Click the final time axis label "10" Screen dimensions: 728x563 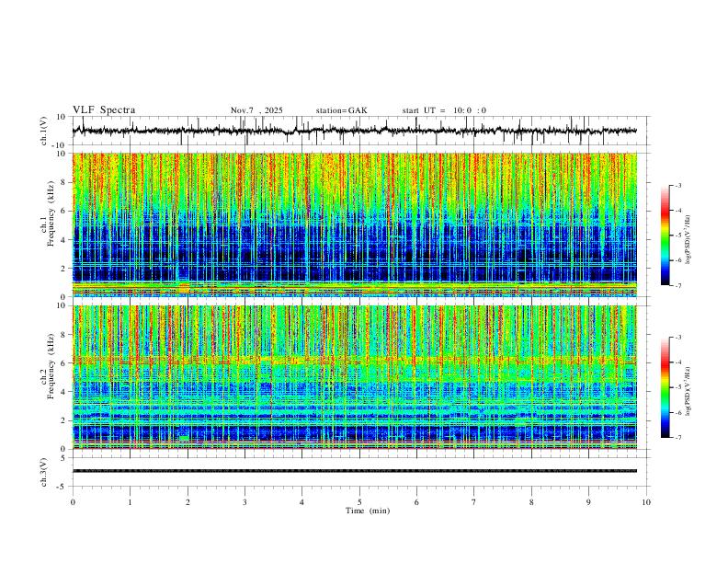[646, 502]
